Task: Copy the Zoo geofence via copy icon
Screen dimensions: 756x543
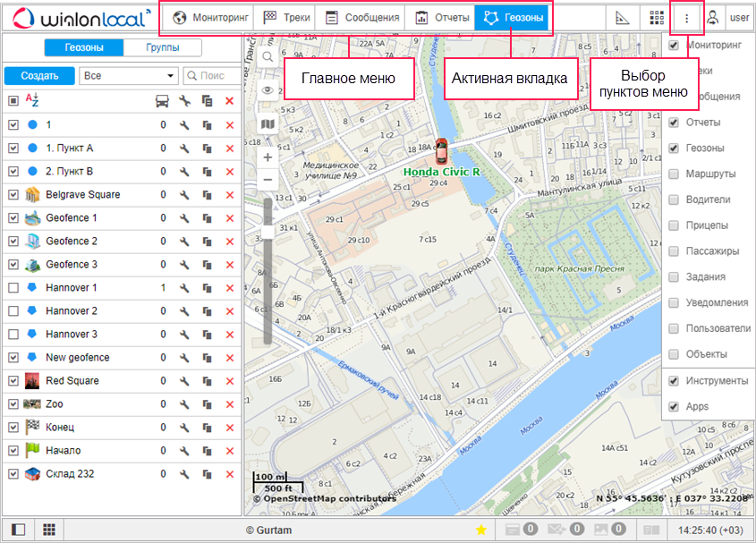Action: pyautogui.click(x=208, y=404)
